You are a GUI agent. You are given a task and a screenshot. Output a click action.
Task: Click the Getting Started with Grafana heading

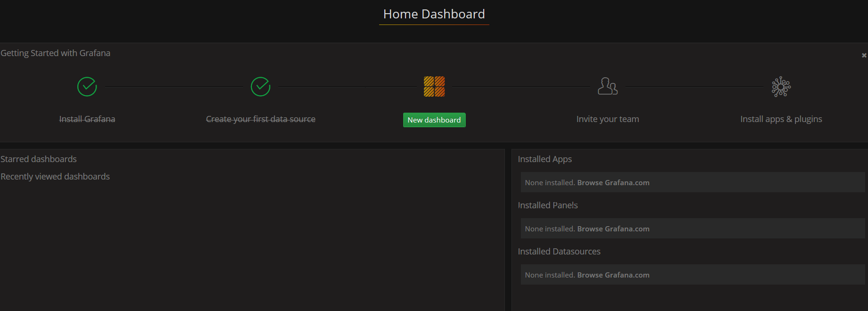coord(56,53)
